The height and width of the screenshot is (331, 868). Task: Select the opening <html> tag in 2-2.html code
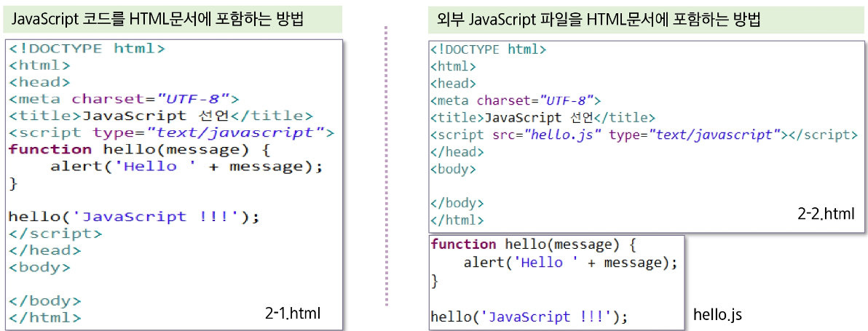[x=454, y=66]
